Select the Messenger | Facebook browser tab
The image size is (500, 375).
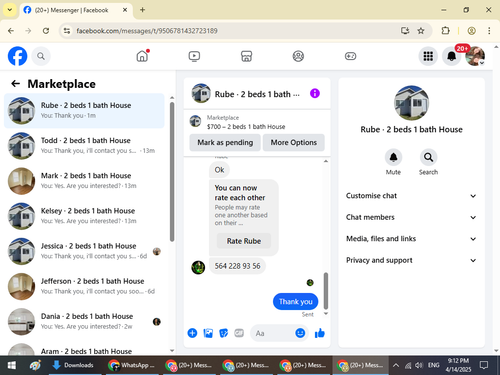76,10
